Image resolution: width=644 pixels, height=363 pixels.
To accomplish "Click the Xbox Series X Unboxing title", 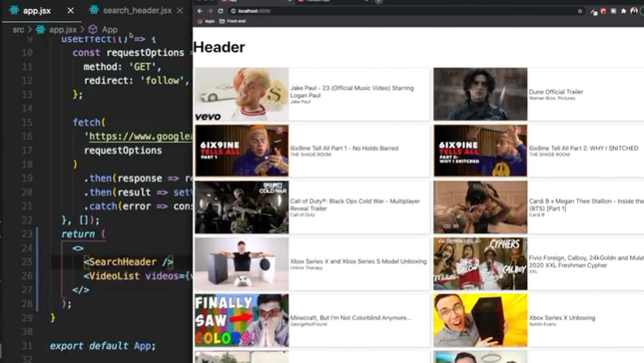I will [562, 318].
